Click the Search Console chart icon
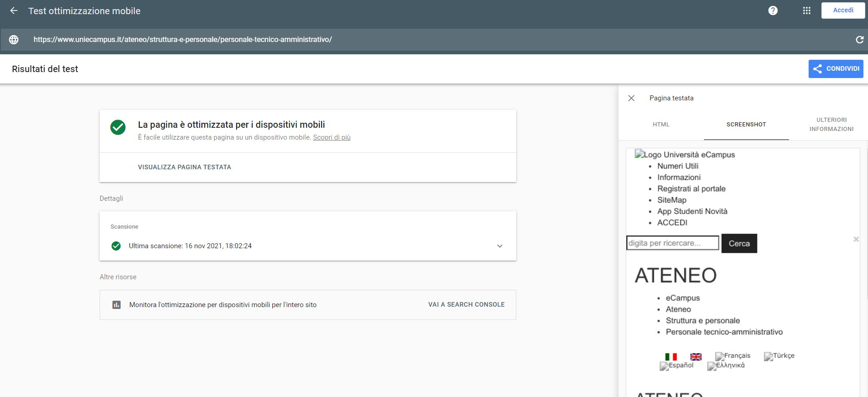Viewport: 868px width, 397px height. pyautogui.click(x=116, y=305)
